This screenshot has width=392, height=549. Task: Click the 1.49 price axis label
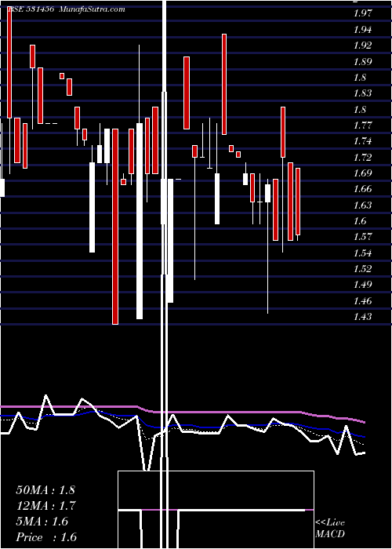click(362, 285)
